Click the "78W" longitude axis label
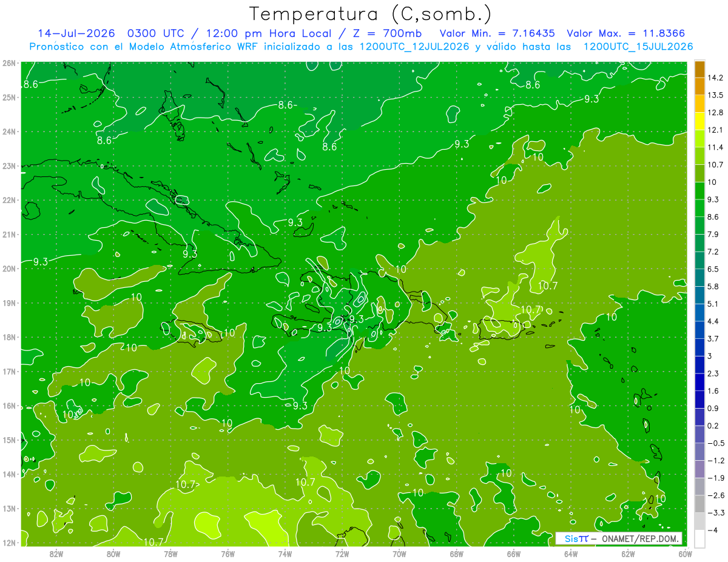The image size is (728, 562). (170, 554)
